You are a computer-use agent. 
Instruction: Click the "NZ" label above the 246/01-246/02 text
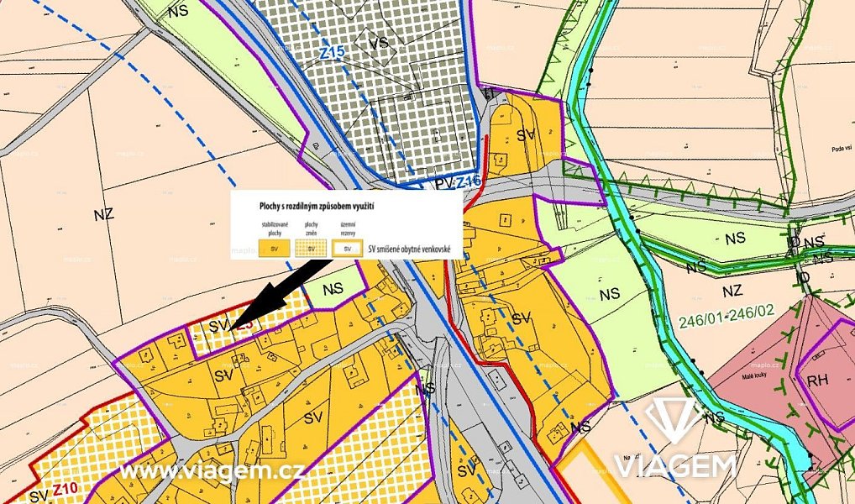(x=733, y=291)
